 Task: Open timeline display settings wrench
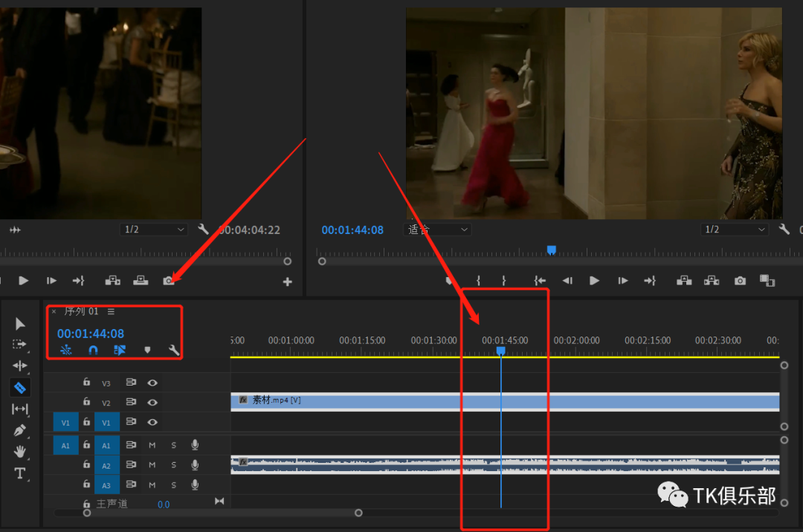[174, 350]
